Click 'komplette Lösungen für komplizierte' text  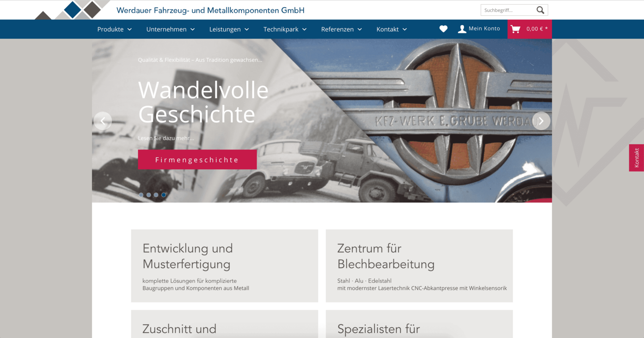[190, 281]
